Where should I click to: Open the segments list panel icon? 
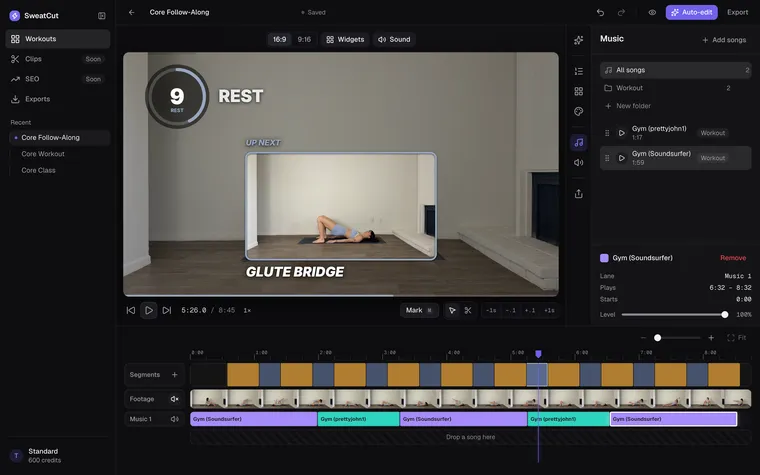(x=579, y=71)
